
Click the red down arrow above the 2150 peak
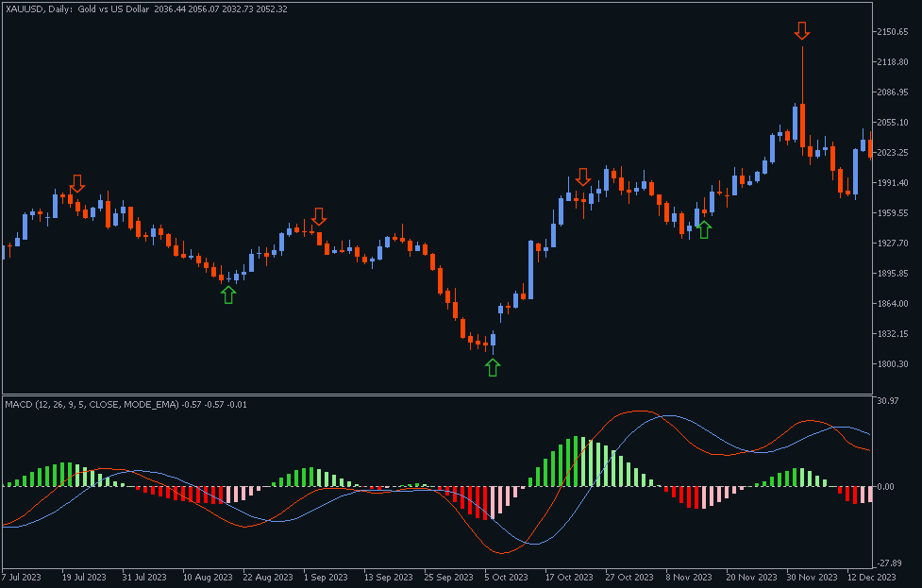pyautogui.click(x=801, y=31)
